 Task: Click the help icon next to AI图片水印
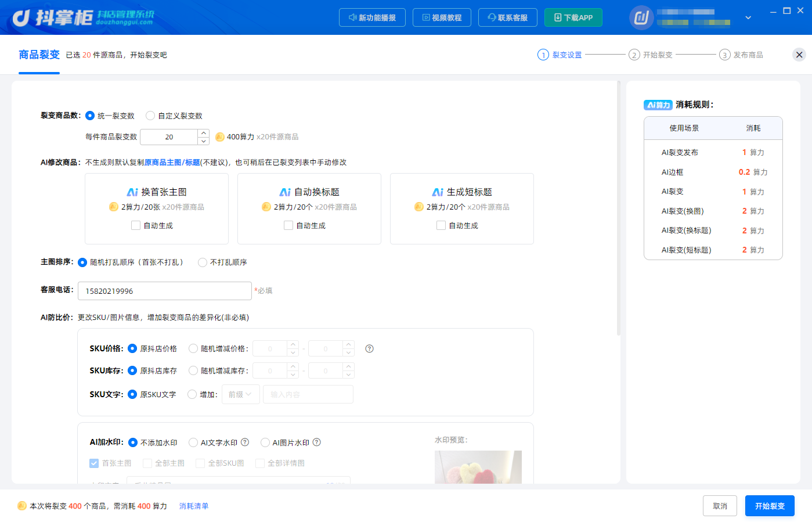[316, 442]
